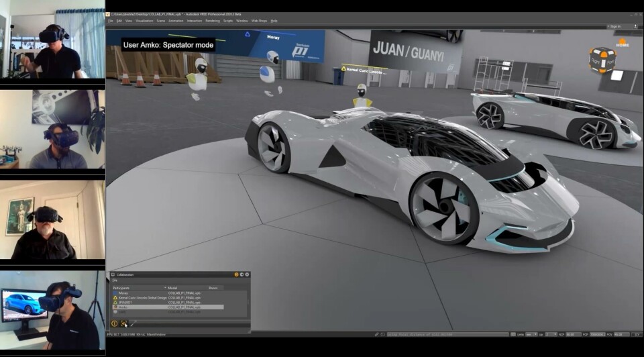Undock the Collaboration panel with float button
This screenshot has width=644, height=357.
click(x=241, y=274)
